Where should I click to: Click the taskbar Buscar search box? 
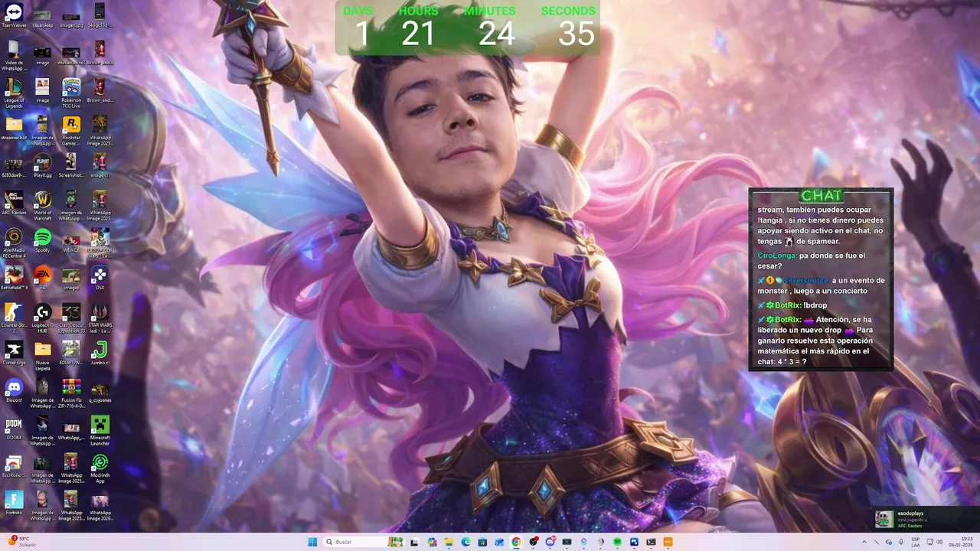[x=364, y=542]
